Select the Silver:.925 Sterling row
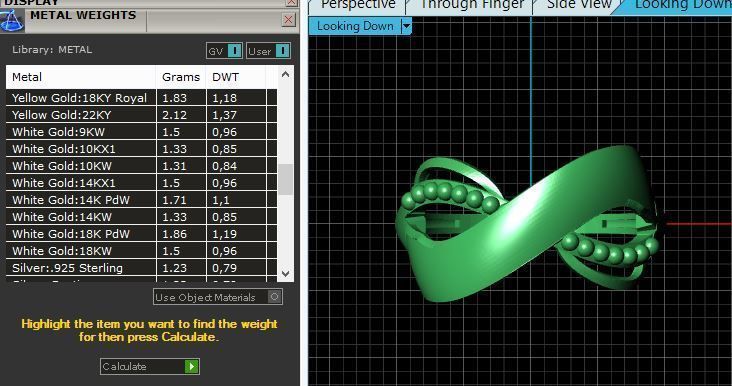 point(141,268)
